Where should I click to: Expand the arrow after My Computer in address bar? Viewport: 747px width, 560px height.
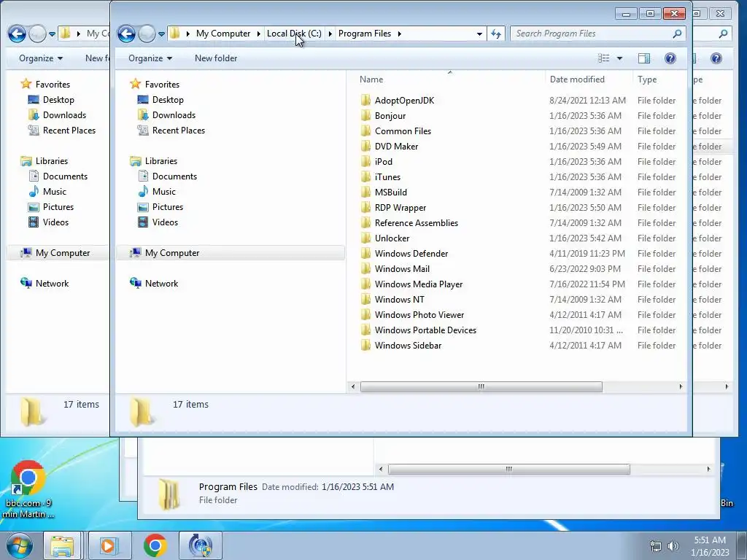(259, 34)
